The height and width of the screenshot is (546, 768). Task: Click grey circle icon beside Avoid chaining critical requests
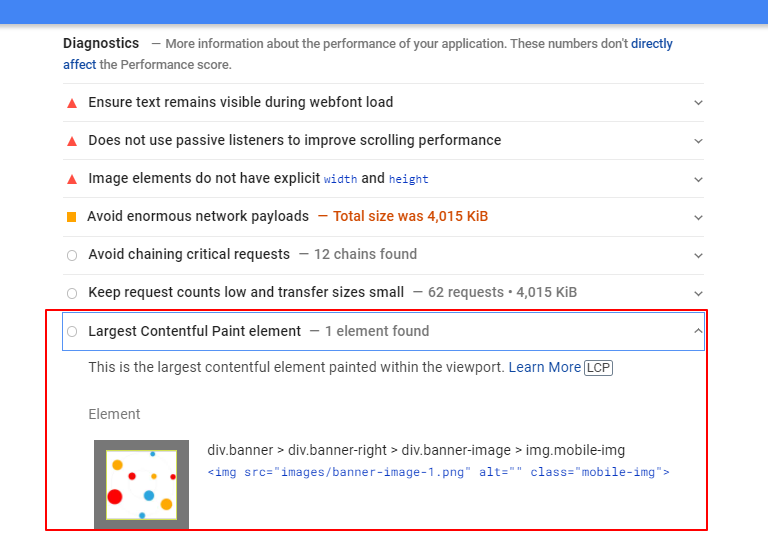pos(72,255)
